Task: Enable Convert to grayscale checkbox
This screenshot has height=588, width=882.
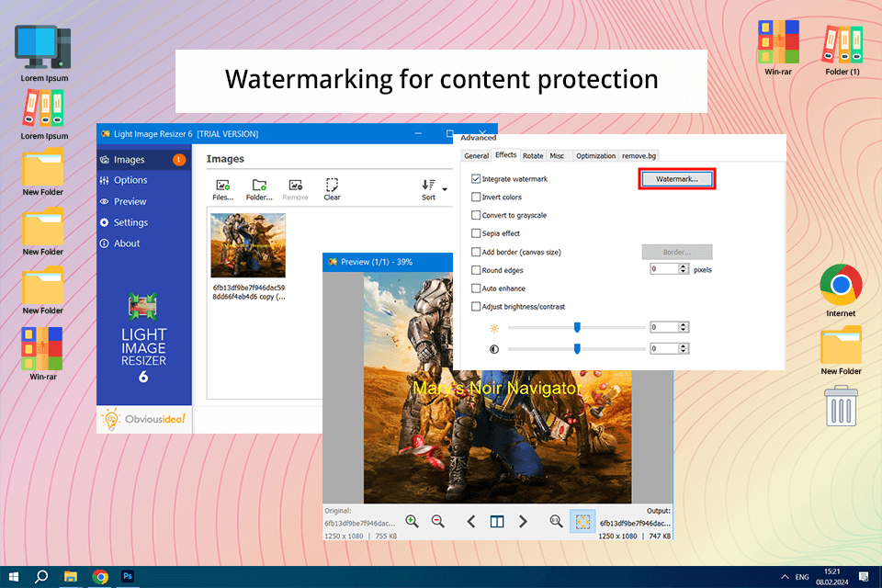Action: (x=476, y=215)
